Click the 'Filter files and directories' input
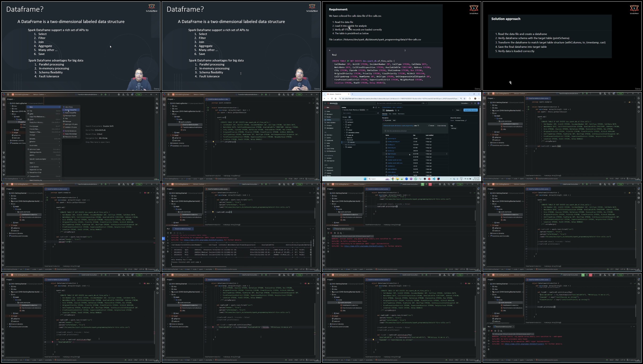 [401, 131]
